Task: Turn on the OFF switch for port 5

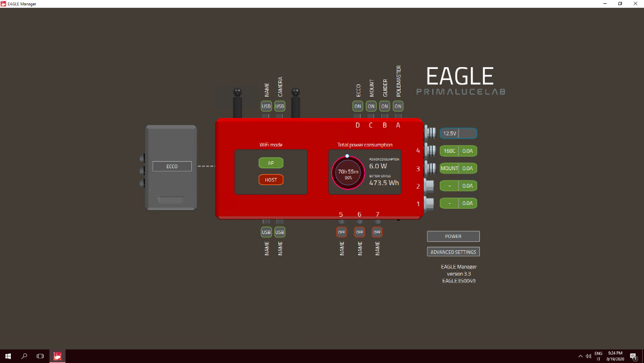Action: [341, 232]
